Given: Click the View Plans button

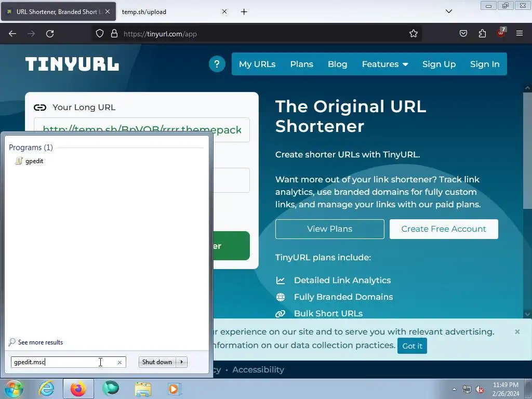Looking at the screenshot, I should pyautogui.click(x=330, y=229).
